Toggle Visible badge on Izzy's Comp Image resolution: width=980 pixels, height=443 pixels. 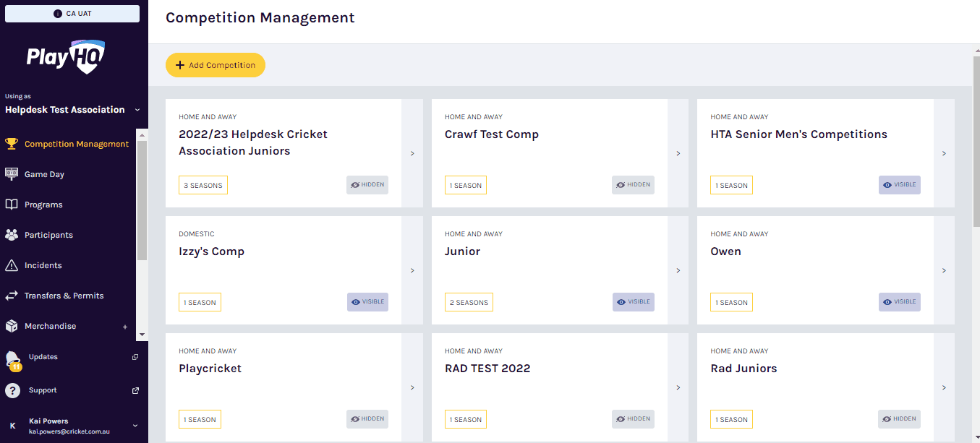click(367, 302)
